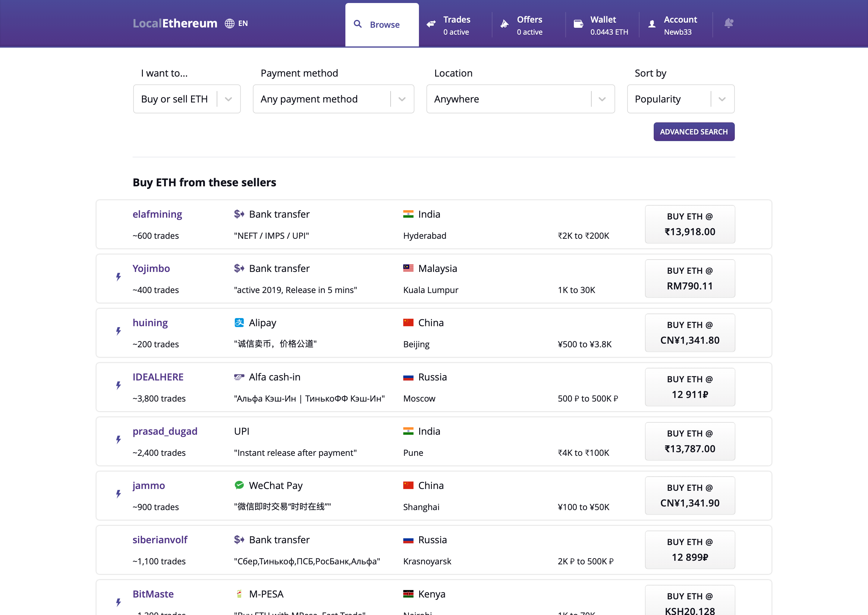
Task: Click the globe language icon
Action: click(229, 24)
